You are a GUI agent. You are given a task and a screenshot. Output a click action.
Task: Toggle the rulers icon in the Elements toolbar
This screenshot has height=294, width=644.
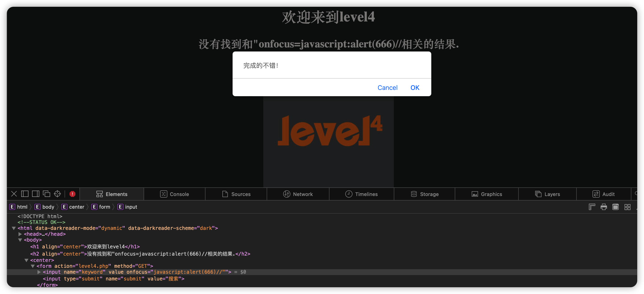[592, 207]
